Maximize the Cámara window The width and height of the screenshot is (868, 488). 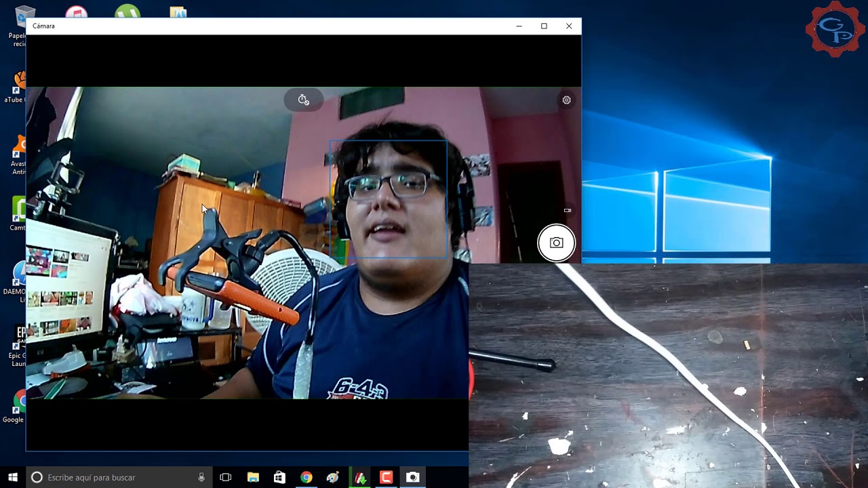544,26
